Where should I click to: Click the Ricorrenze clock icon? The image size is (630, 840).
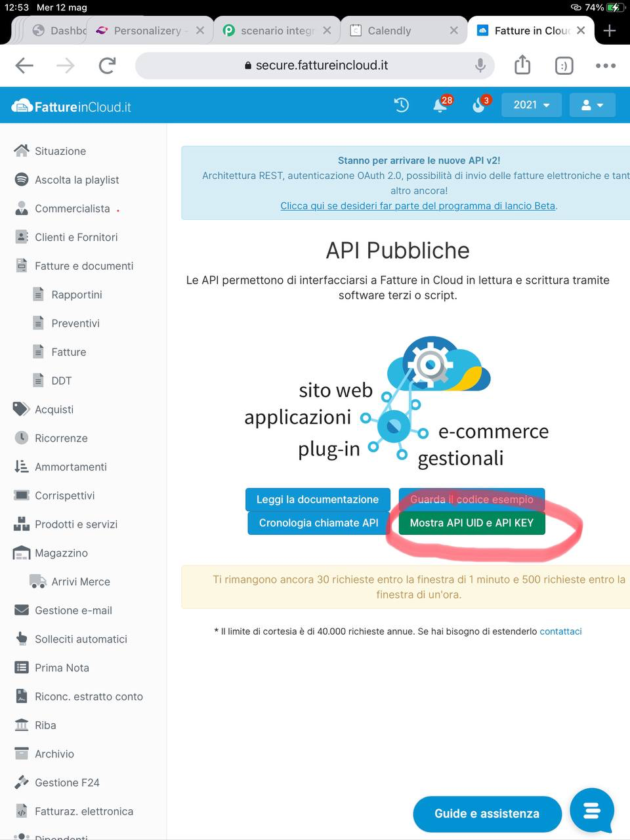pos(22,438)
